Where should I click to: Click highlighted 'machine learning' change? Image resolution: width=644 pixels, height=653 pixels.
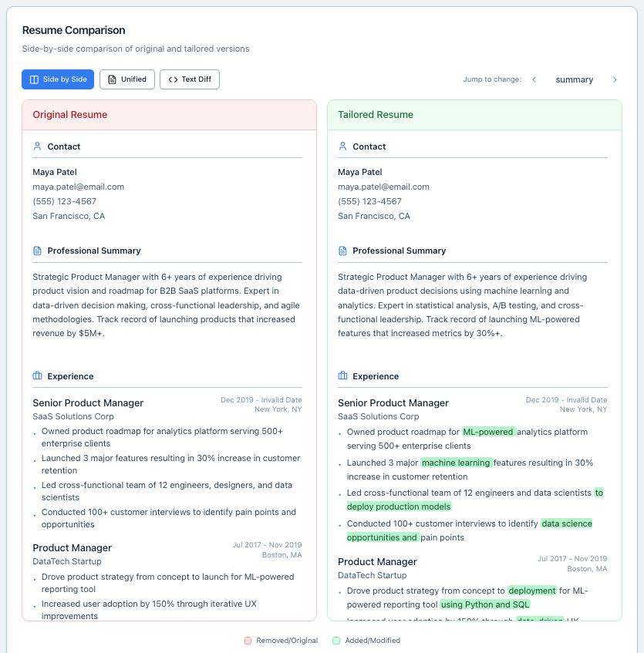tap(456, 463)
